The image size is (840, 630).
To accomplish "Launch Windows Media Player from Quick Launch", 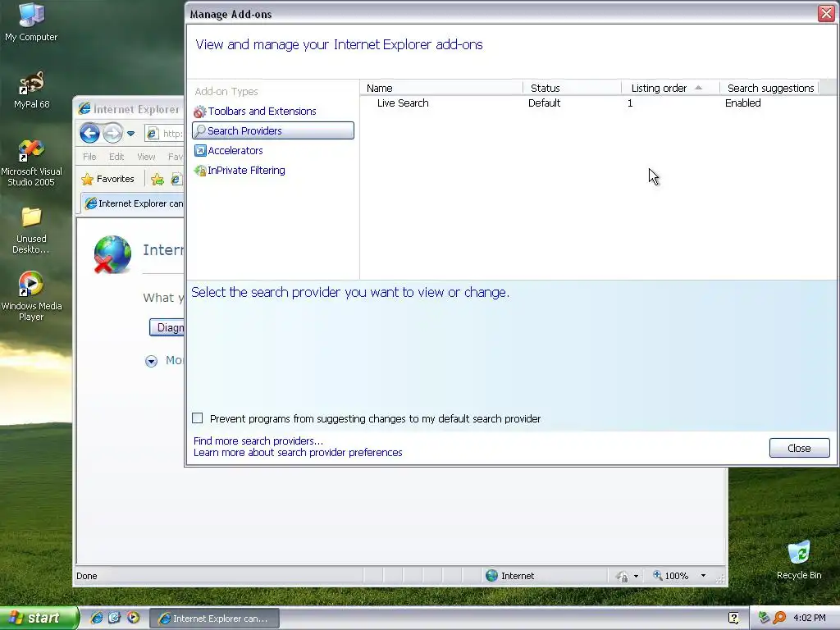I will pyautogui.click(x=133, y=618).
